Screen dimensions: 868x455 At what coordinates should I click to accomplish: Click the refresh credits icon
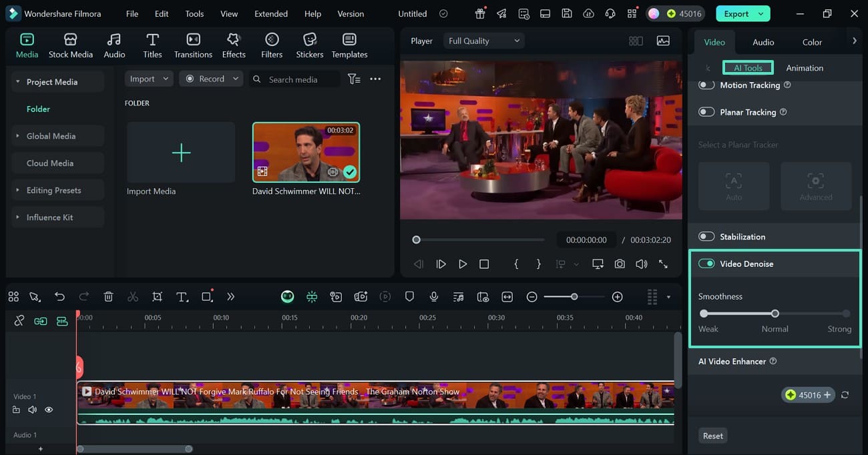(845, 395)
